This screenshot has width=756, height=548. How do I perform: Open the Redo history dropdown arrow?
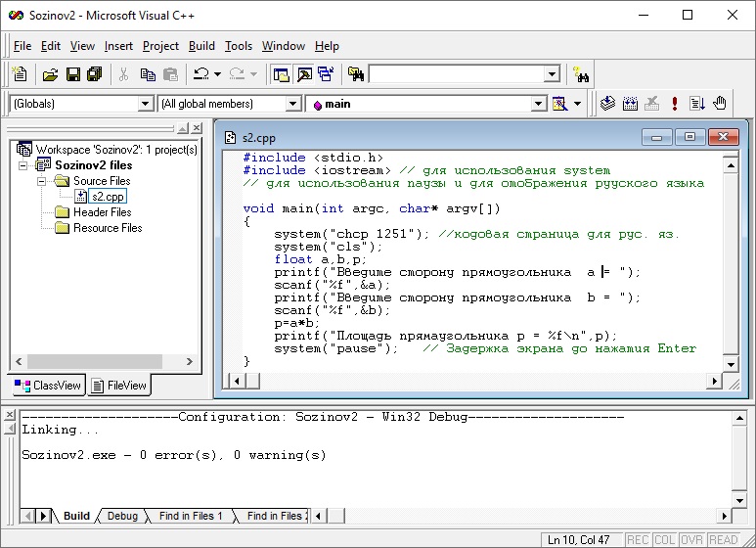(x=254, y=74)
